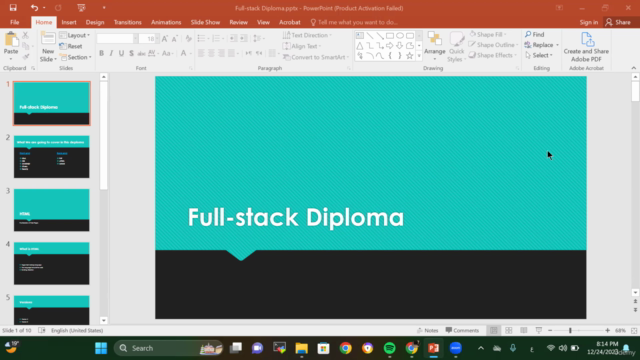Select the text box shape
This screenshot has height=360, width=640.
(360, 36)
